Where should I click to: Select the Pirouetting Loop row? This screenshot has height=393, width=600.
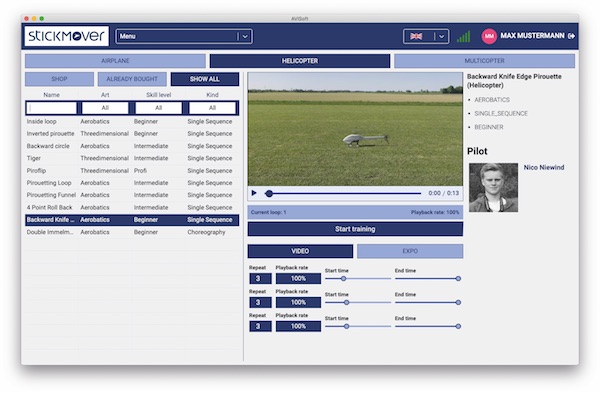point(132,183)
